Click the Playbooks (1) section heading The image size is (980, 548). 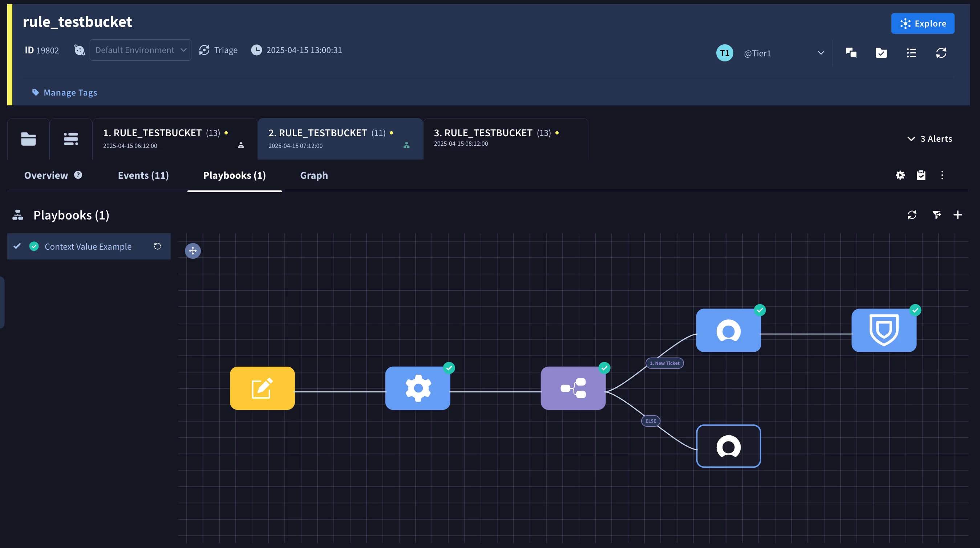coord(71,215)
